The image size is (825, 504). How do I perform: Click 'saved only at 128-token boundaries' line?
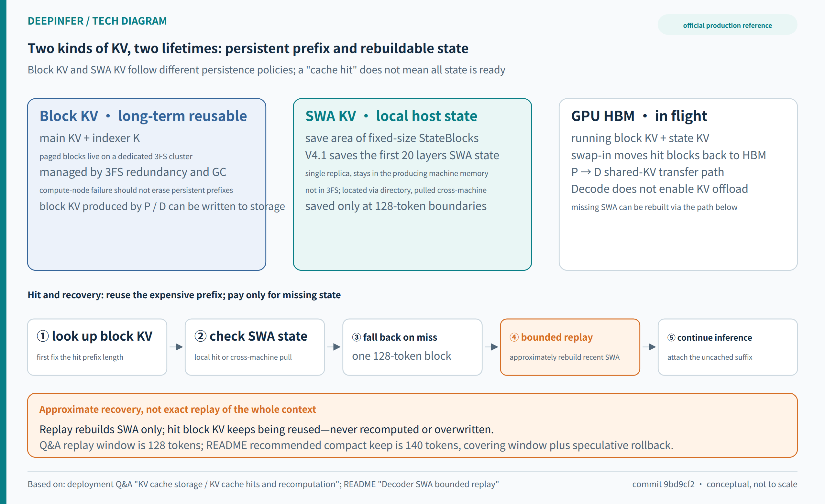[396, 206]
